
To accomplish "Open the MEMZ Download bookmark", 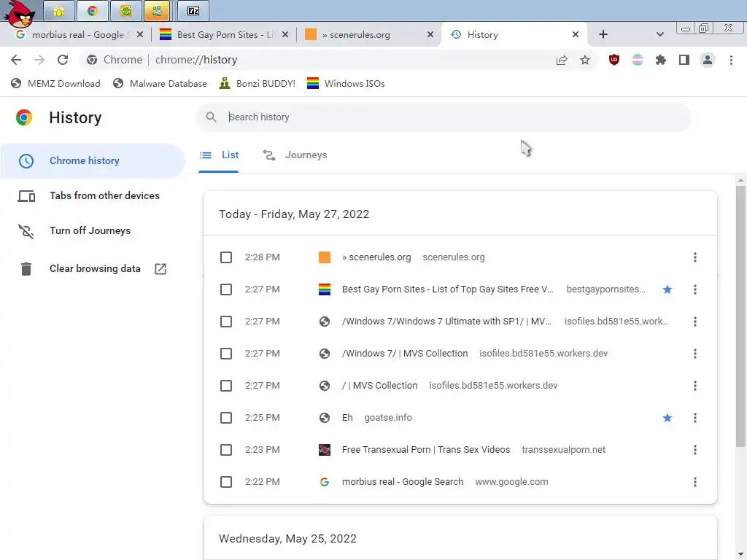I will 55,83.
